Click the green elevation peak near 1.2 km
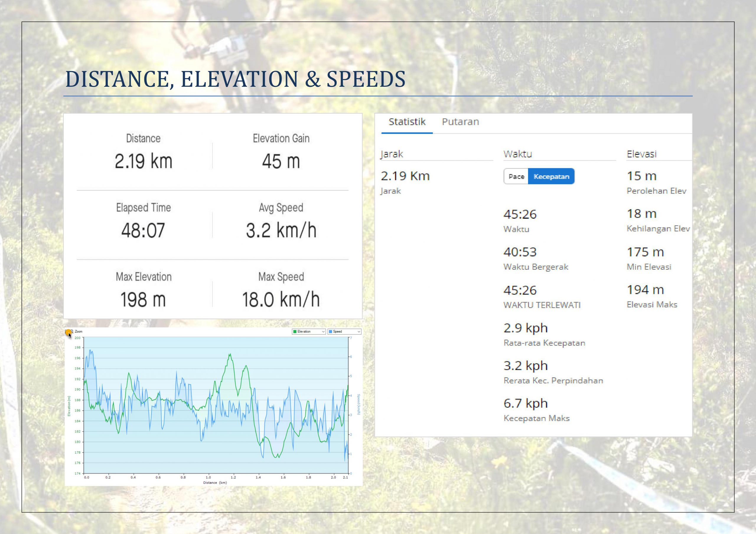The image size is (756, 534). (x=230, y=355)
